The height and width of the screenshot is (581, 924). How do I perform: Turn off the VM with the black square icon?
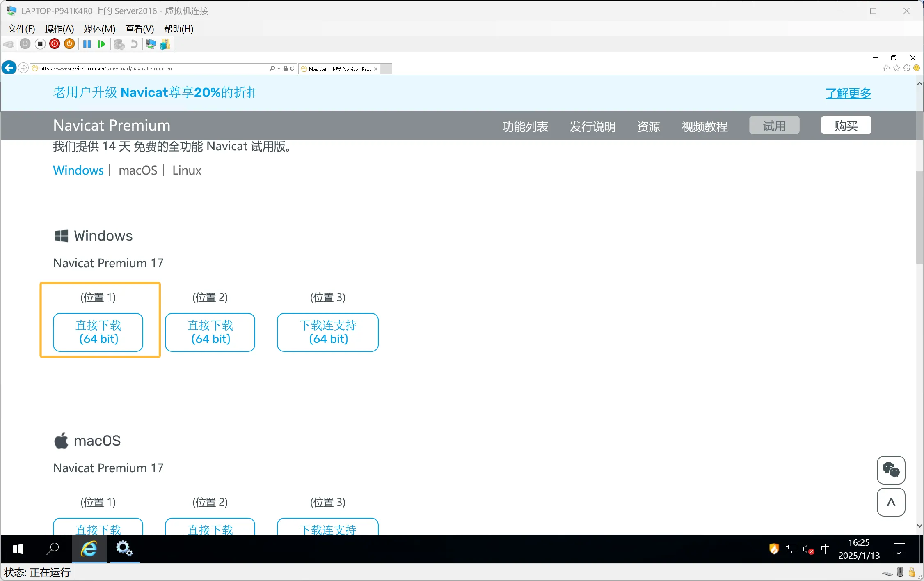point(40,44)
